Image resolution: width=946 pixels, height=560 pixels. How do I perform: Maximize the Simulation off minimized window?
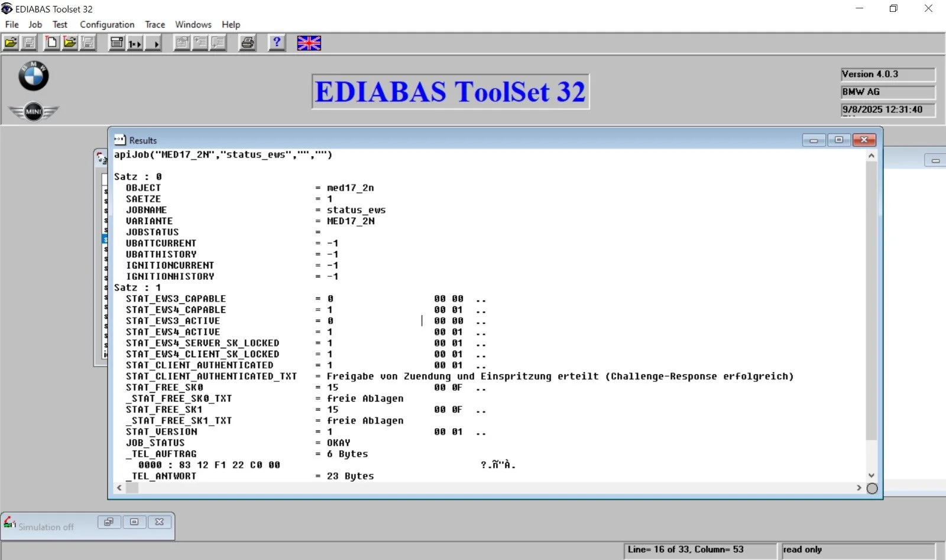pos(134,522)
